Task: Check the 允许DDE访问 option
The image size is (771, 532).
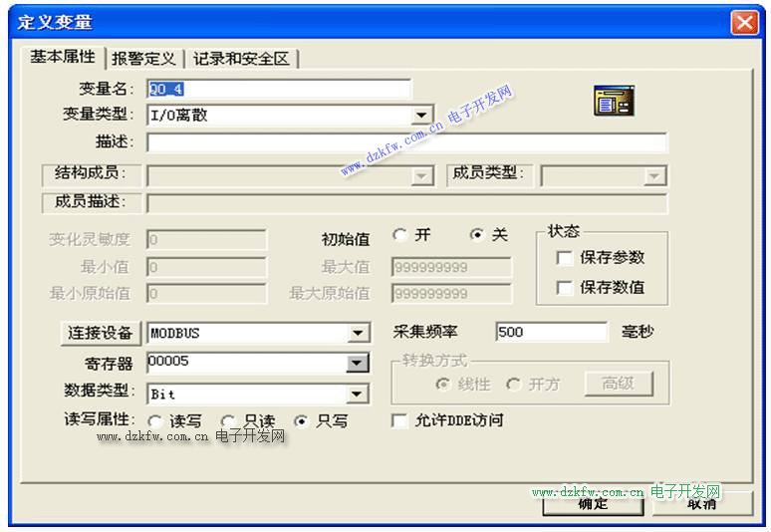Action: (400, 420)
